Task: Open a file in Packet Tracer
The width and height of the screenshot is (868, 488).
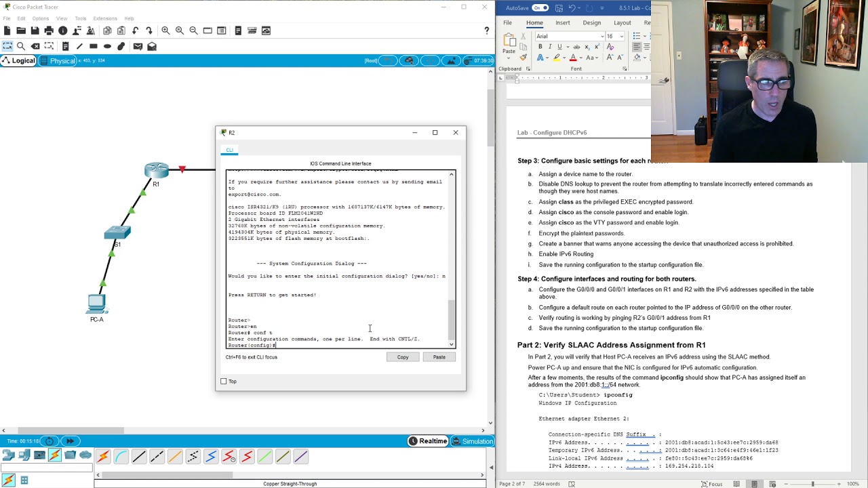Action: tap(21, 30)
